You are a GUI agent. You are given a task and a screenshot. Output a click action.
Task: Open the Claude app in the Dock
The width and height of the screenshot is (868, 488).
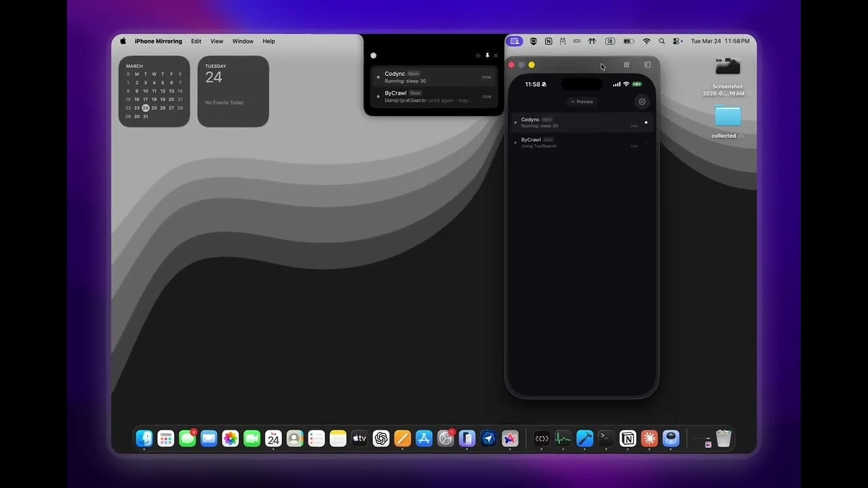650,439
